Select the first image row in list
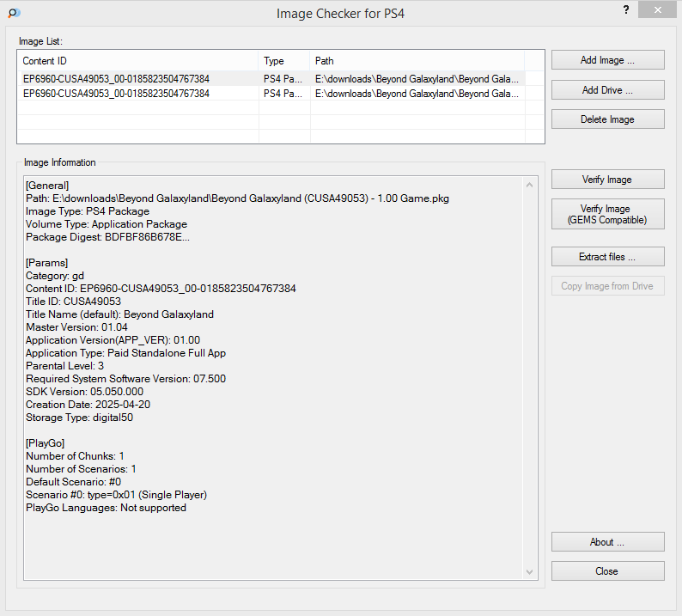The height and width of the screenshot is (616, 682). point(271,79)
